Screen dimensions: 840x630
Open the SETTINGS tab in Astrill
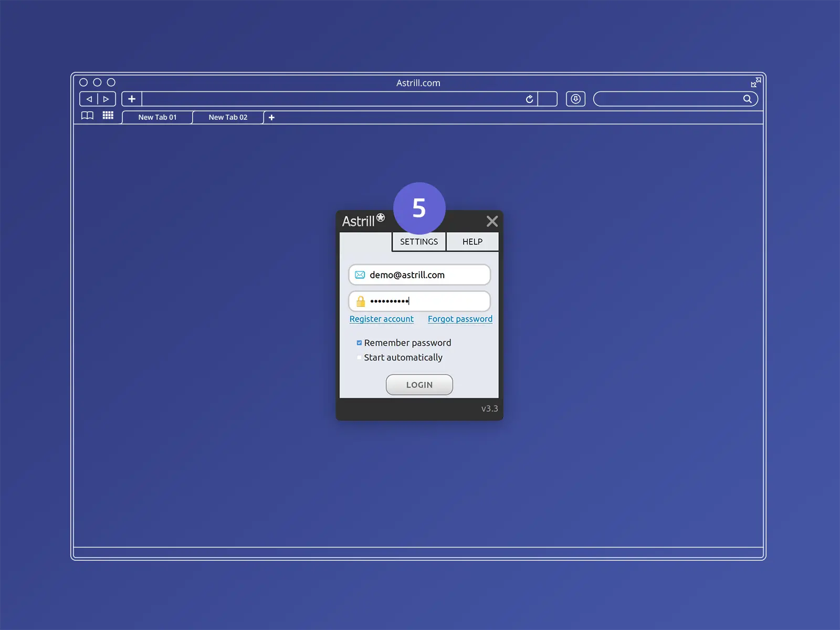coord(419,241)
